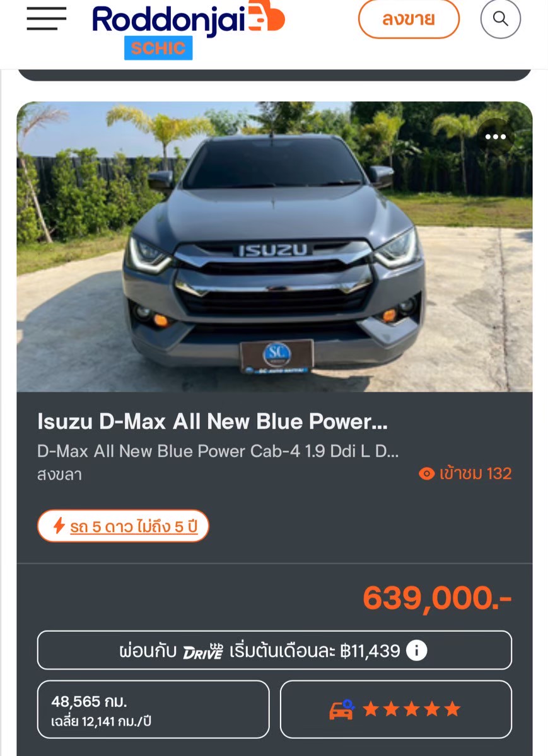Tap the 48,565 กม. mileage box
This screenshot has width=548, height=756.
(153, 709)
